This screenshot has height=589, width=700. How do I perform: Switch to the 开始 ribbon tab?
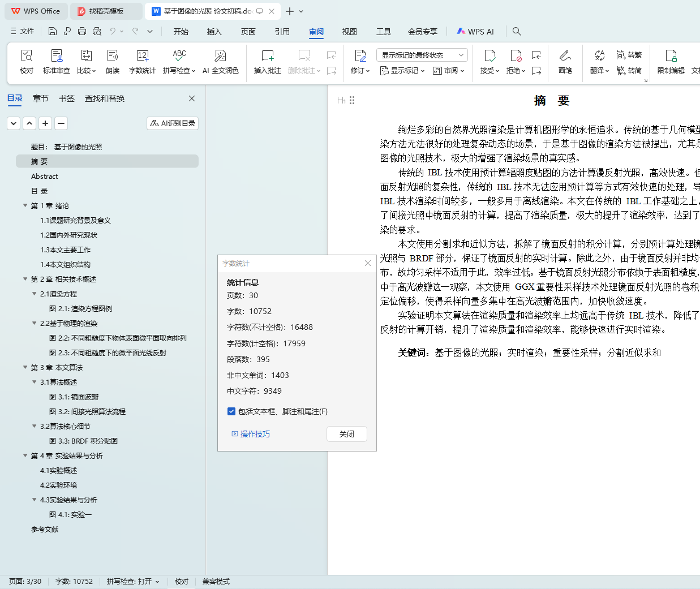click(x=181, y=32)
